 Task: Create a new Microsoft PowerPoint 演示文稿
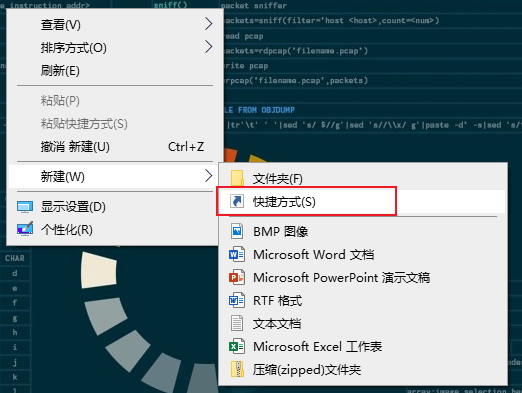click(x=363, y=277)
